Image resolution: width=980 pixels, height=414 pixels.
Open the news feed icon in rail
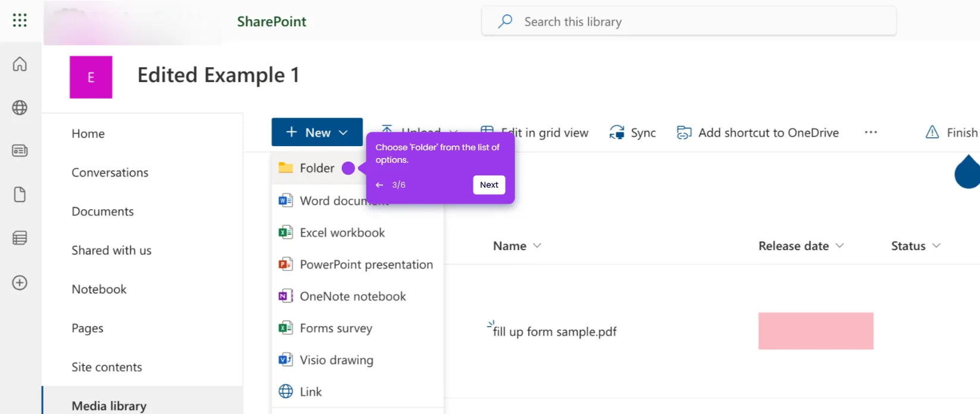pyautogui.click(x=20, y=151)
